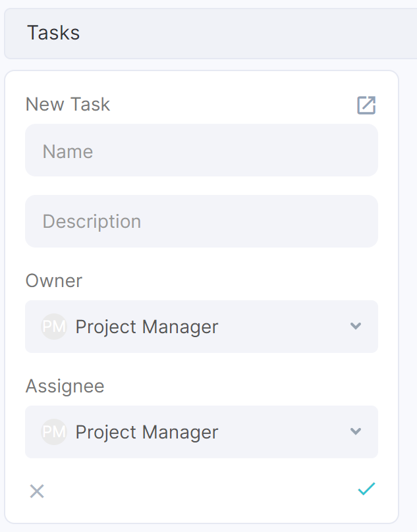Open the Assignee Project Manager selector

[x=202, y=432]
